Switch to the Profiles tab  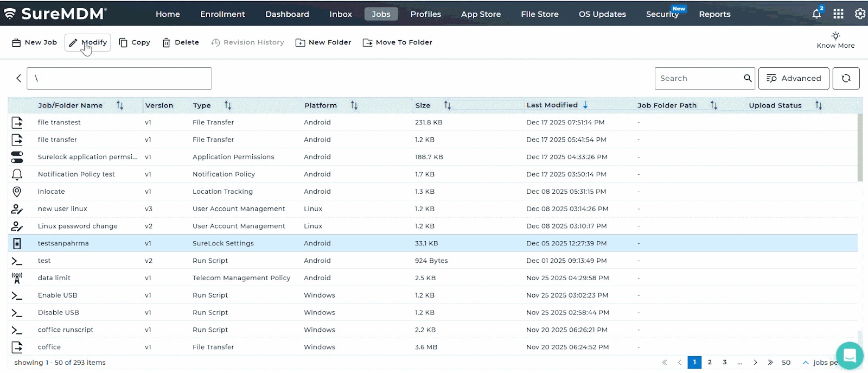tap(425, 14)
